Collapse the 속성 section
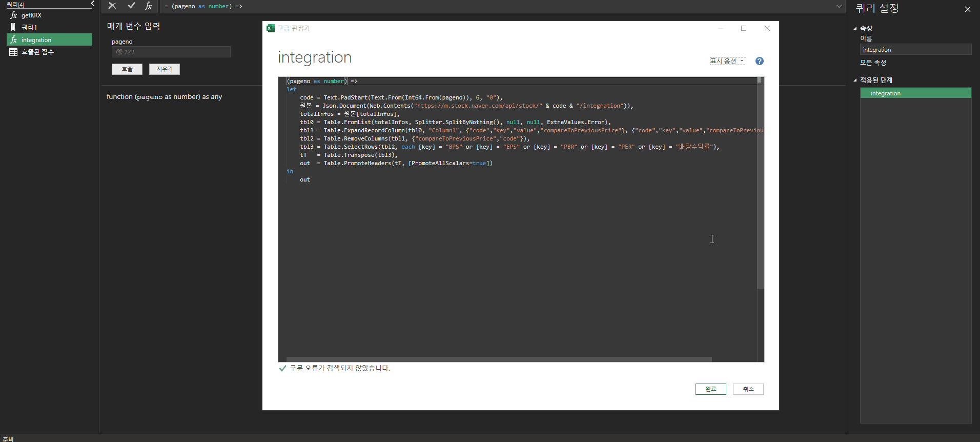980x442 pixels. click(x=855, y=28)
